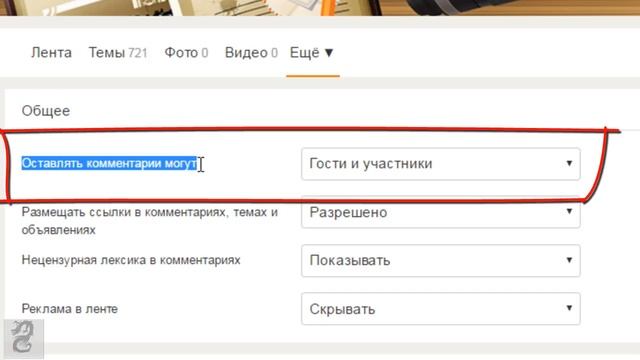Click the Размещать ссылки в комментариях label
Screen dimensions: 640x360
(150, 221)
